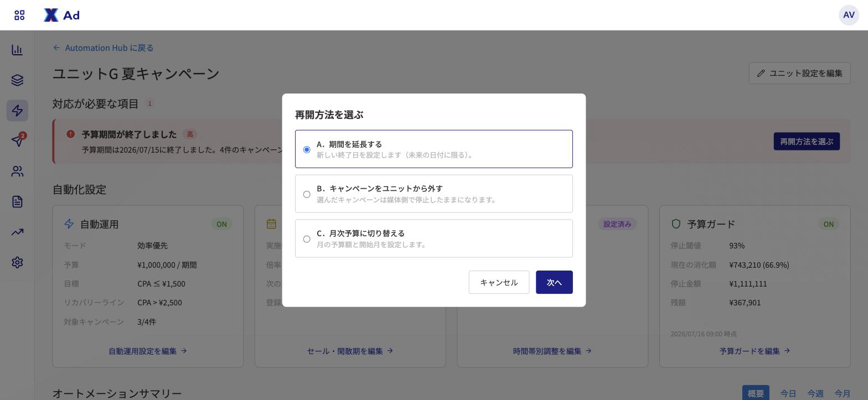Switch to the 概要 summary tab
The image size is (868, 400).
[756, 393]
